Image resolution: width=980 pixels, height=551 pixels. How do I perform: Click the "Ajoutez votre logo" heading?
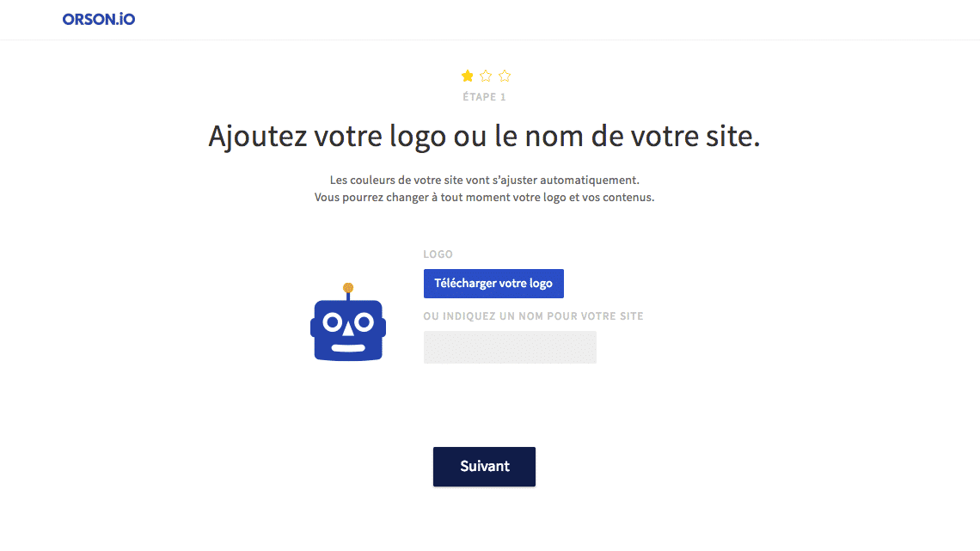point(484,136)
